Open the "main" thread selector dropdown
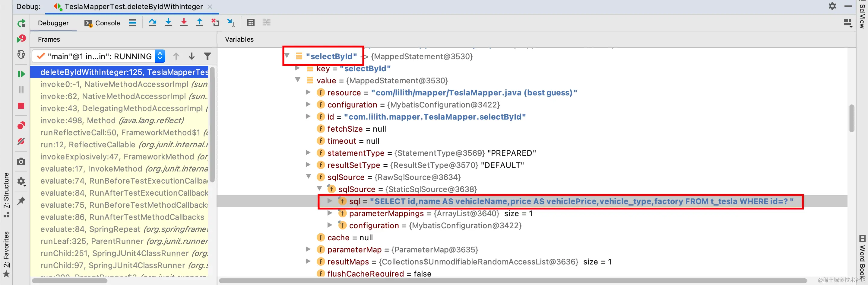Image resolution: width=868 pixels, height=285 pixels. [x=99, y=56]
